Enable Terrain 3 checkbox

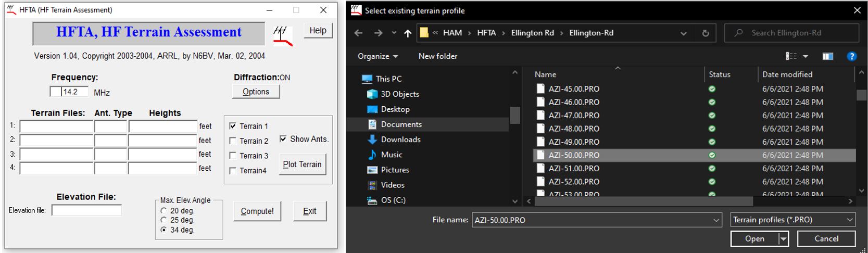point(233,156)
